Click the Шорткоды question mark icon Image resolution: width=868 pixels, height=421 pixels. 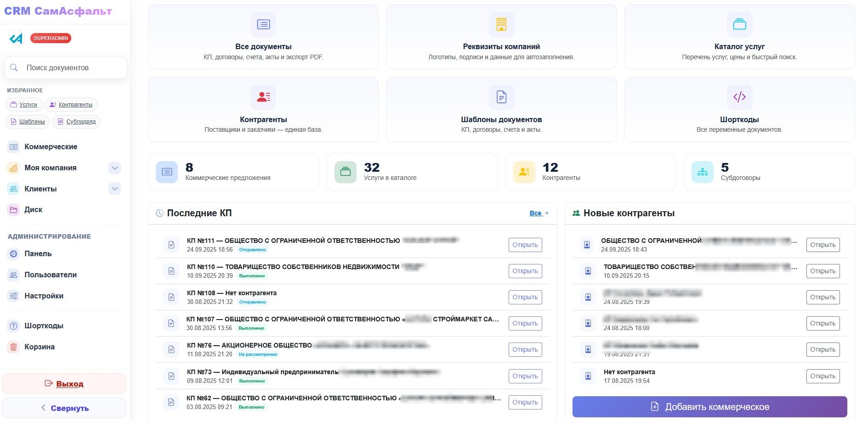(14, 326)
